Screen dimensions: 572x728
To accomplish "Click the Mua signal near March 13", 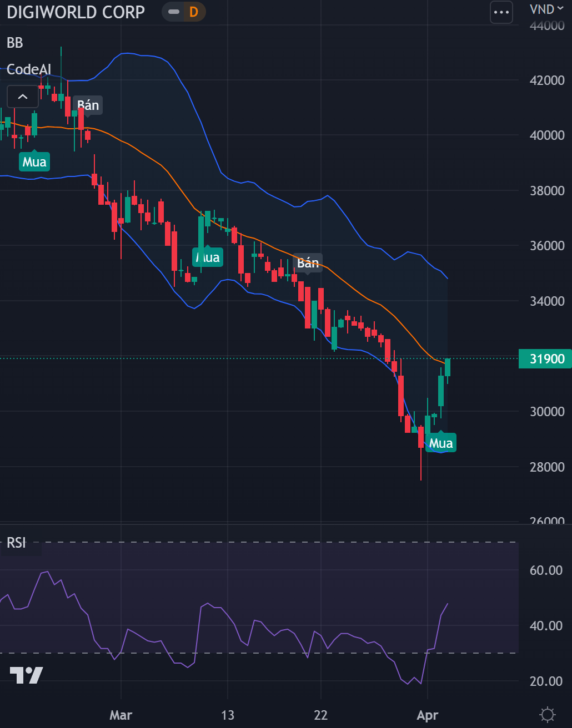I will pos(208,257).
